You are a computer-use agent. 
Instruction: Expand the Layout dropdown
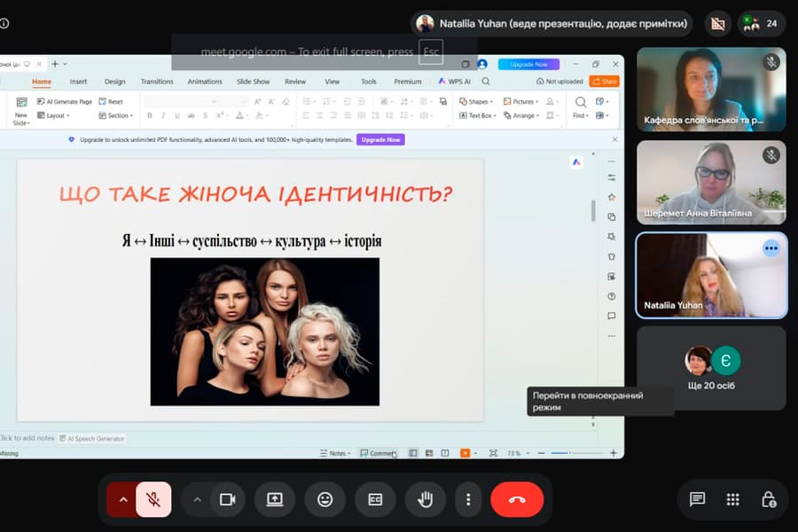(x=53, y=115)
